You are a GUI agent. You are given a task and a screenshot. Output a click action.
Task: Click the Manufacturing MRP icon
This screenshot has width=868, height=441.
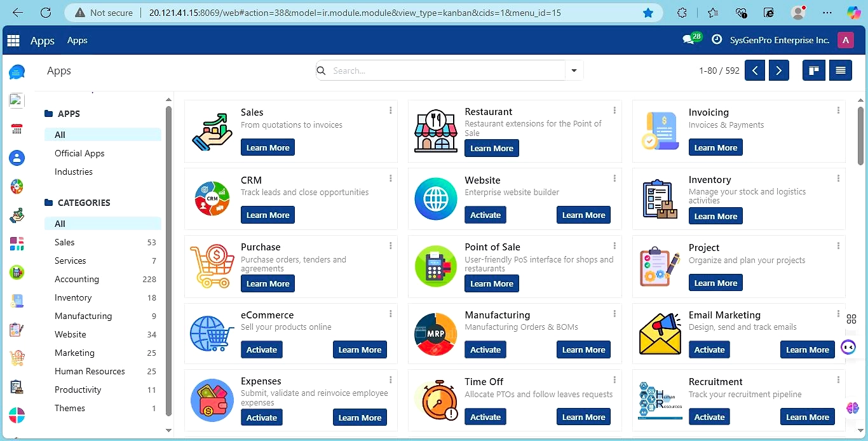point(436,334)
